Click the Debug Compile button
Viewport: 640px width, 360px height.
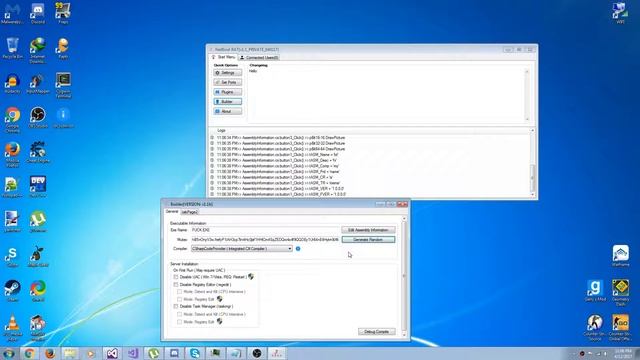click(377, 331)
